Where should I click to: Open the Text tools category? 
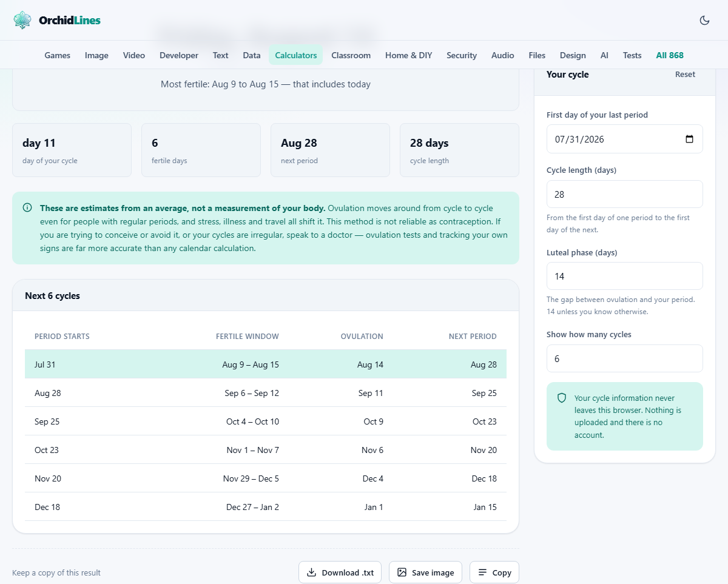tap(220, 55)
